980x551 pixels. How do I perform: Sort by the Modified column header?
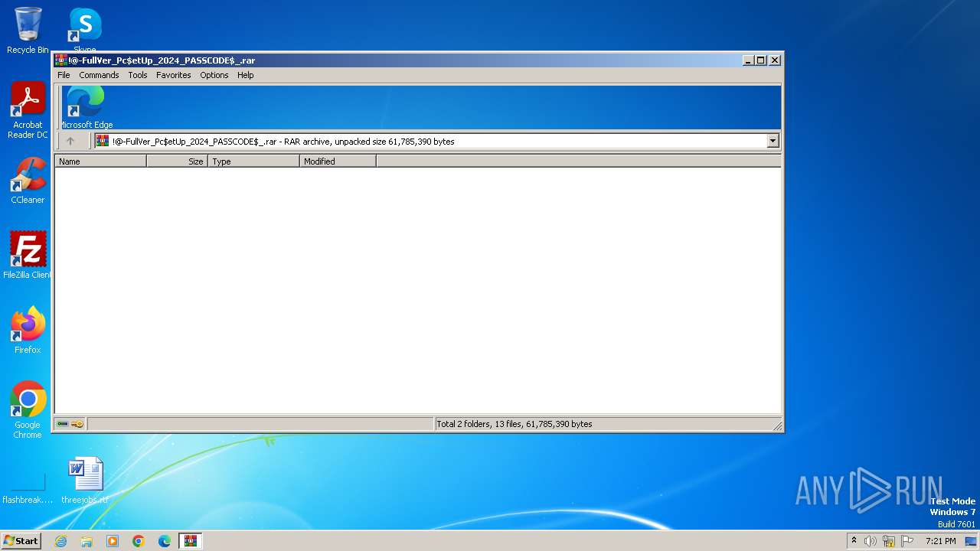338,161
